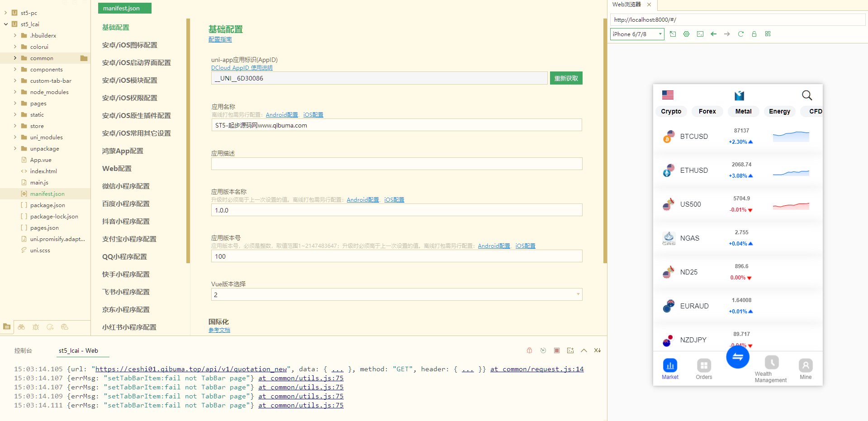The width and height of the screenshot is (868, 421).
Task: Click the 应用描述 input field
Action: pos(396,164)
